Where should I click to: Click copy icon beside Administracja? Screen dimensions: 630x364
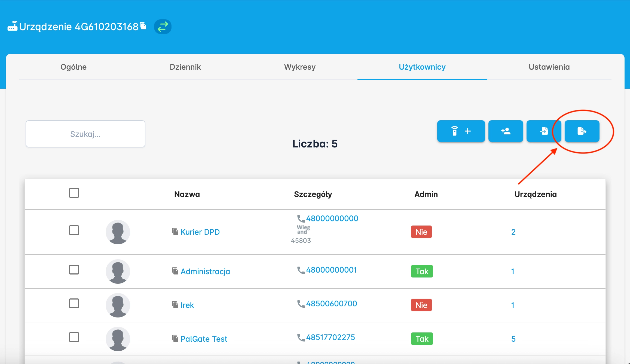(x=175, y=271)
